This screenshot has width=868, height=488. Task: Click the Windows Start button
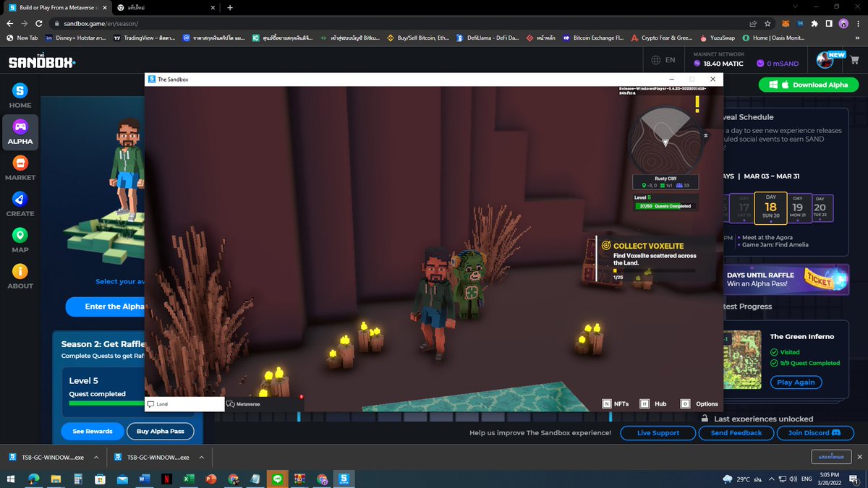[x=12, y=479]
